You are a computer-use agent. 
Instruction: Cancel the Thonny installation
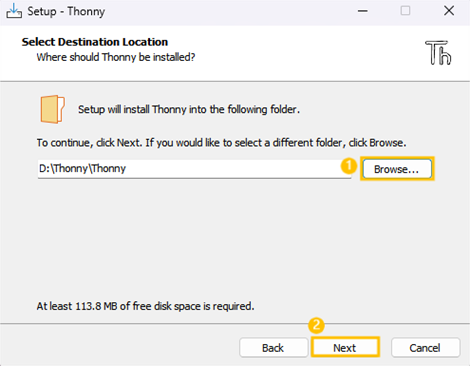pyautogui.click(x=425, y=348)
